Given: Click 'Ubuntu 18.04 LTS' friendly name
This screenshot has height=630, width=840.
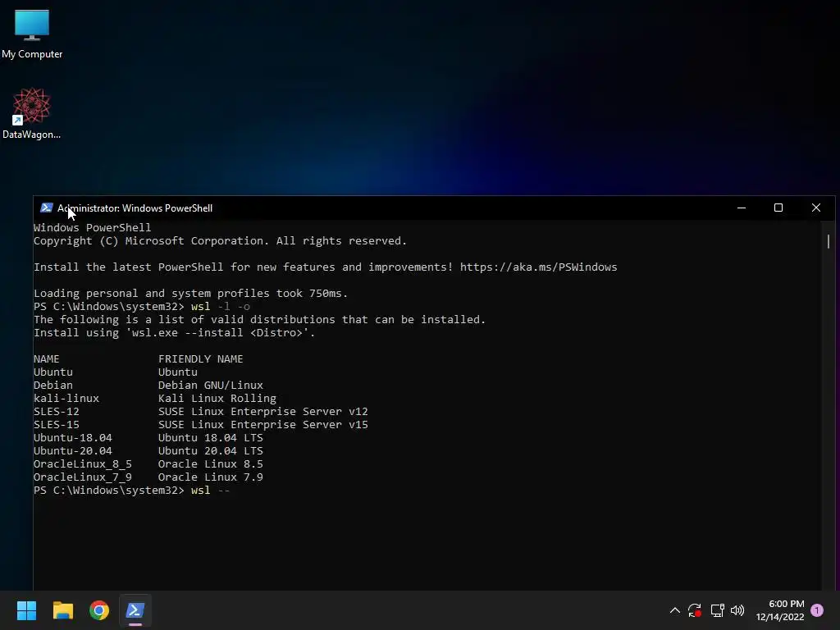Looking at the screenshot, I should point(211,438).
